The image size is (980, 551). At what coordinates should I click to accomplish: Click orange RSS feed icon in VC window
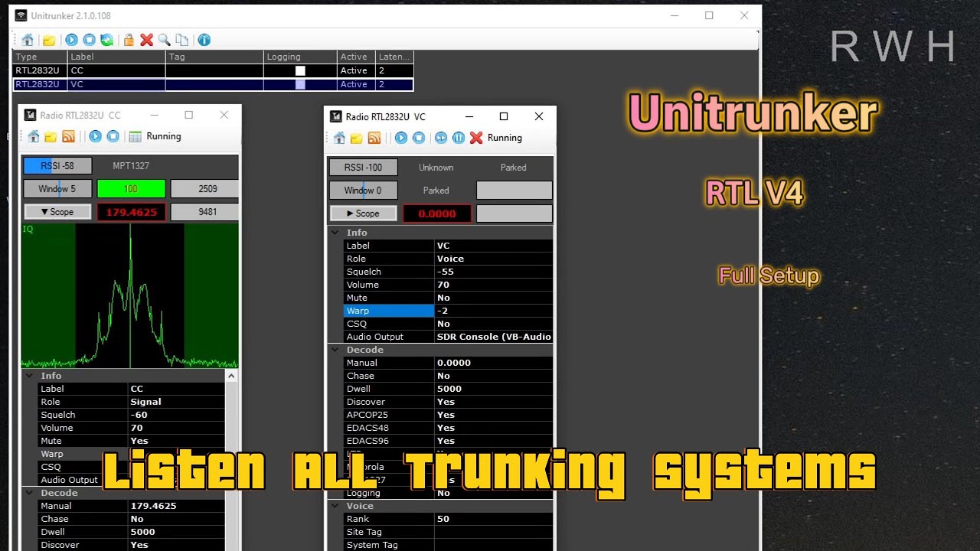pos(374,138)
